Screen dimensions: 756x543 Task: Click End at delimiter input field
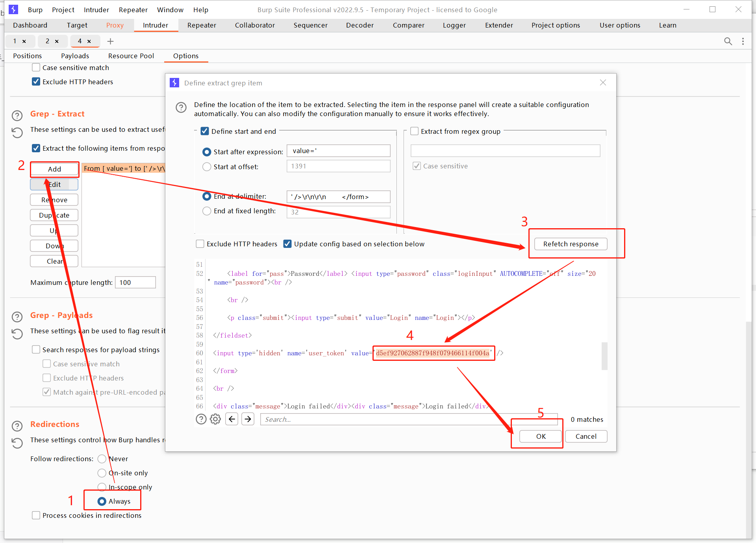[338, 197]
